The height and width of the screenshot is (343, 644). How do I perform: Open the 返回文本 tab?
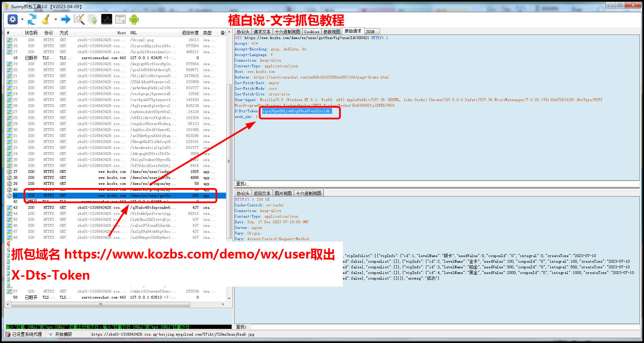pyautogui.click(x=262, y=193)
